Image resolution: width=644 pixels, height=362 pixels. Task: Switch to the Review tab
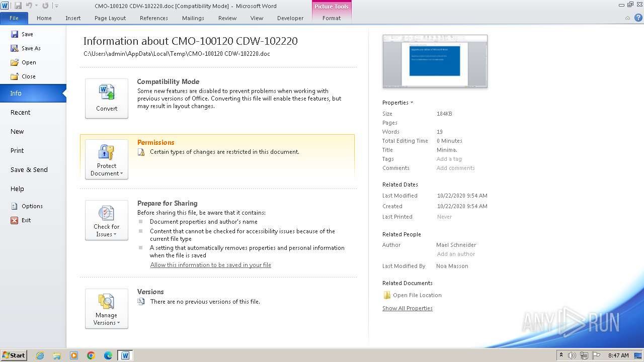click(227, 18)
